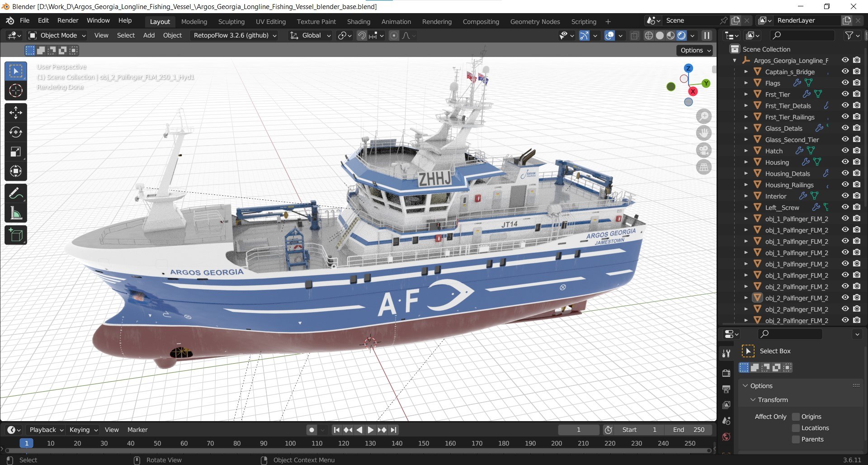868x465 pixels.
Task: Click the red X axis gizmo ball
Action: [693, 91]
